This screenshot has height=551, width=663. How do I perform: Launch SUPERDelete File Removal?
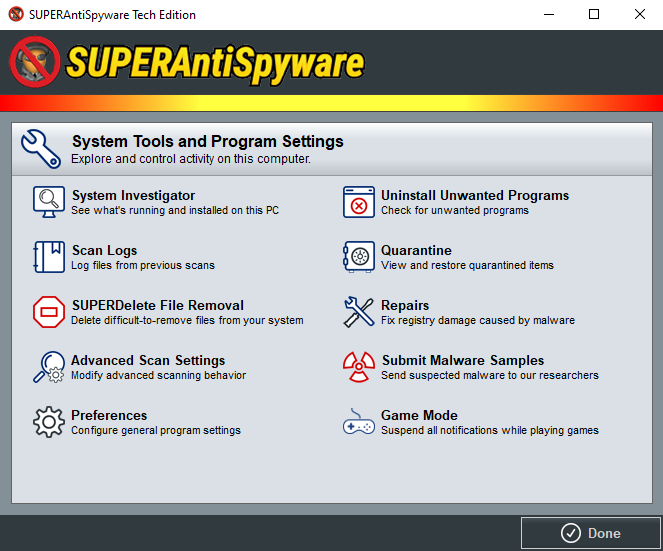click(158, 305)
